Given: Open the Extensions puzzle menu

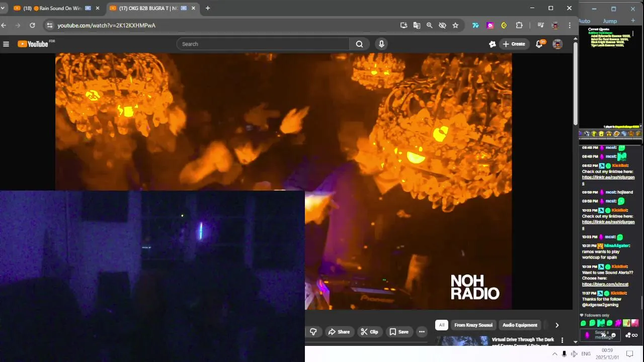Looking at the screenshot, I should pyautogui.click(x=519, y=25).
